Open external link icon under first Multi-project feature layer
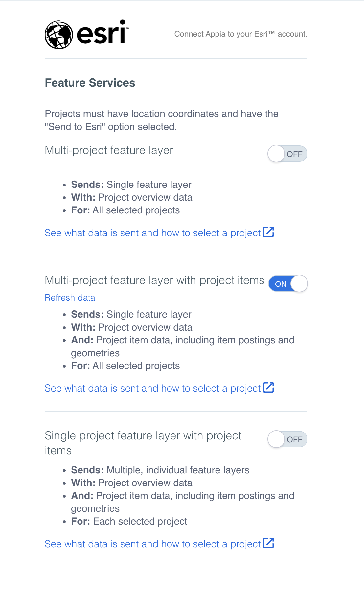The height and width of the screenshot is (594, 364). coord(268,232)
